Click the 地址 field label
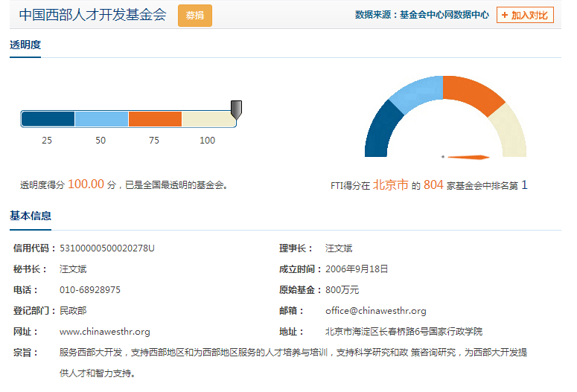This screenshot has height=392, width=577. [291, 332]
